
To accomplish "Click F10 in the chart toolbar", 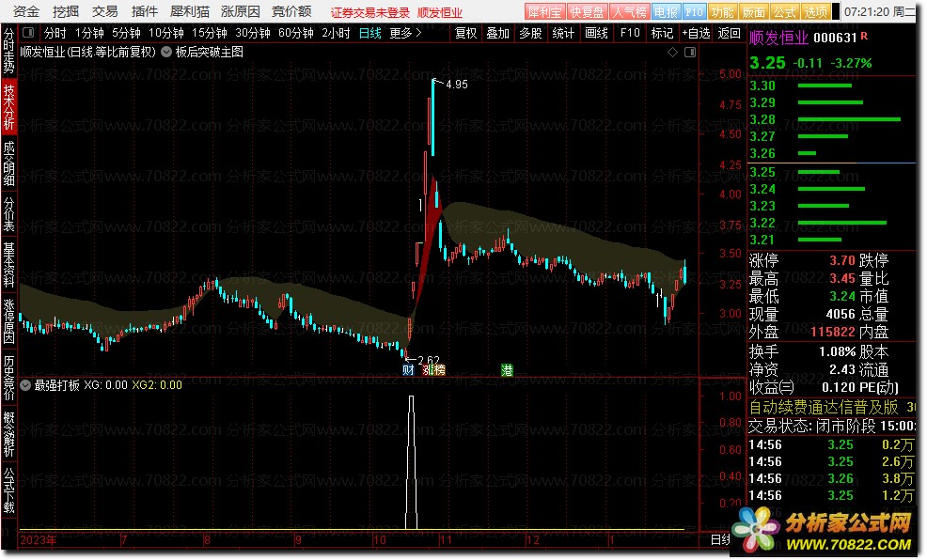I will pyautogui.click(x=630, y=33).
